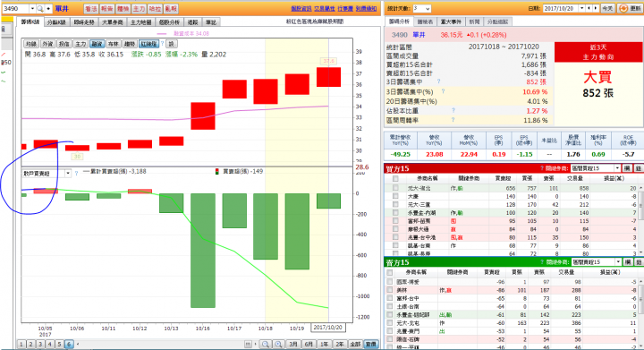Image resolution: width=644 pixels, height=350 pixels.
Task: Click the grip icon left of zoom buttons
Action: click(248, 345)
